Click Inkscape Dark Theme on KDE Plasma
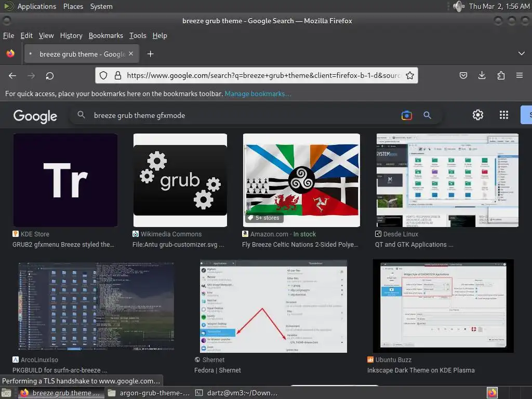The width and height of the screenshot is (532, 399). pyautogui.click(x=421, y=370)
